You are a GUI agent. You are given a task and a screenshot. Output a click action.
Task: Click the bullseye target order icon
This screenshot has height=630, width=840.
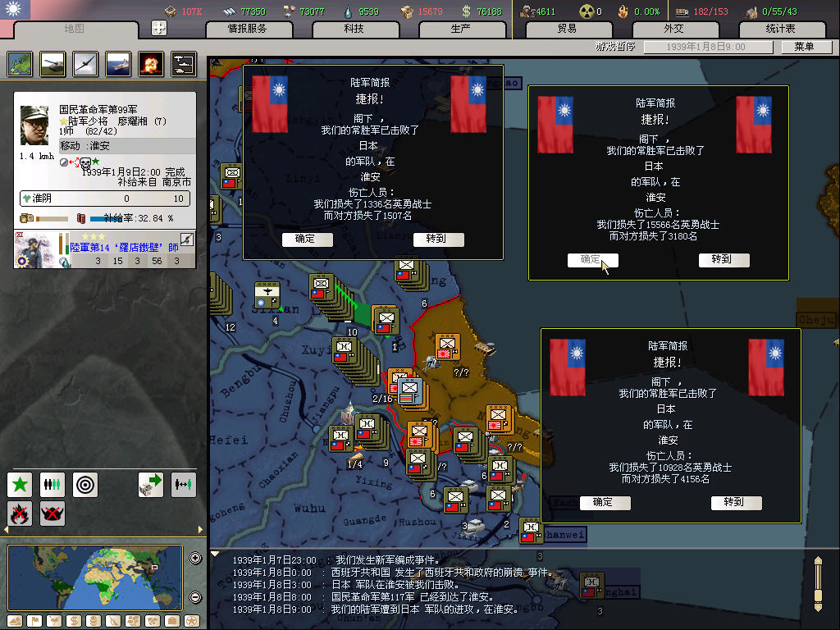pos(85,485)
